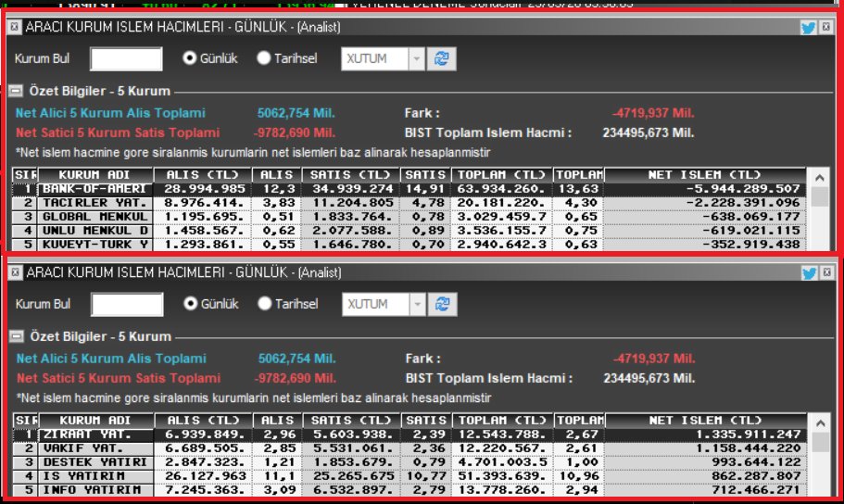The image size is (844, 504).
Task: Sort the upper table by ALIS (TL) header
Action: pos(202,175)
